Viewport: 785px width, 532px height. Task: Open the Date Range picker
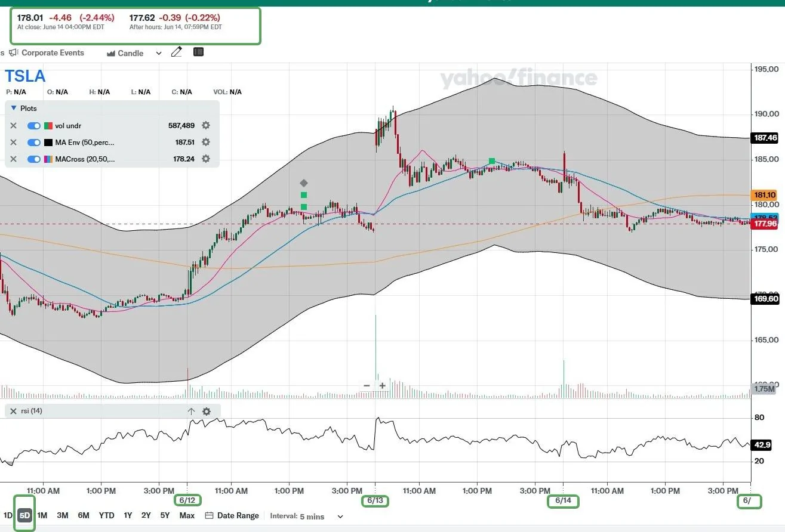point(232,515)
